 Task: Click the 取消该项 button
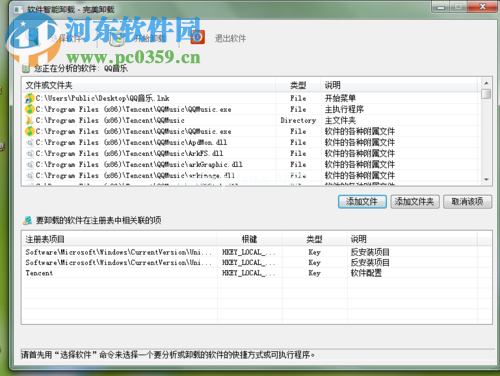467,201
